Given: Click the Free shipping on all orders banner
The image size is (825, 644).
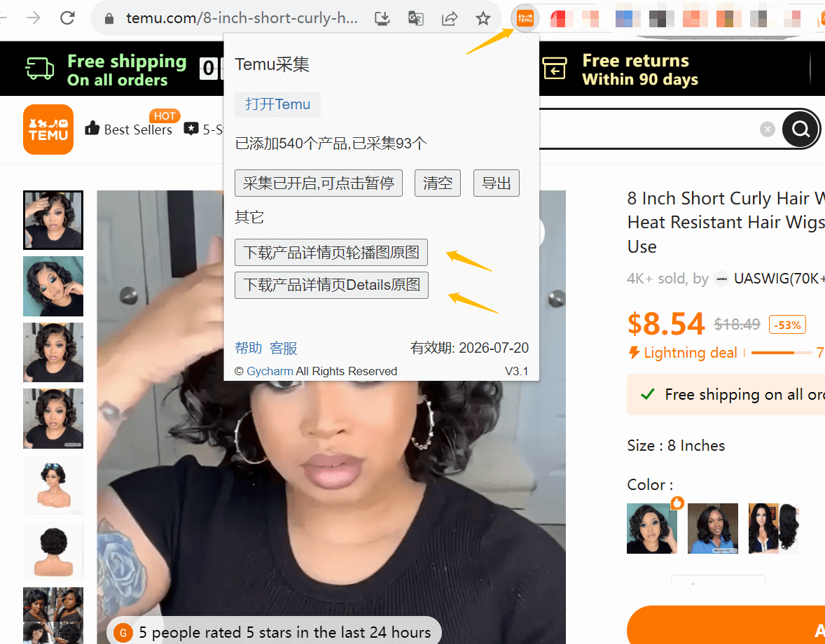Looking at the screenshot, I should pyautogui.click(x=726, y=394).
